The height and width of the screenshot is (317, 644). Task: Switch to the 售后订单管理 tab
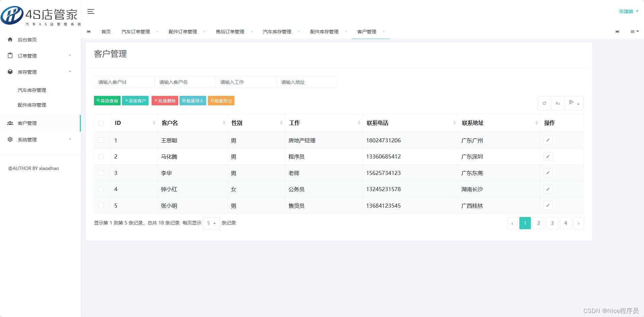[x=230, y=32]
